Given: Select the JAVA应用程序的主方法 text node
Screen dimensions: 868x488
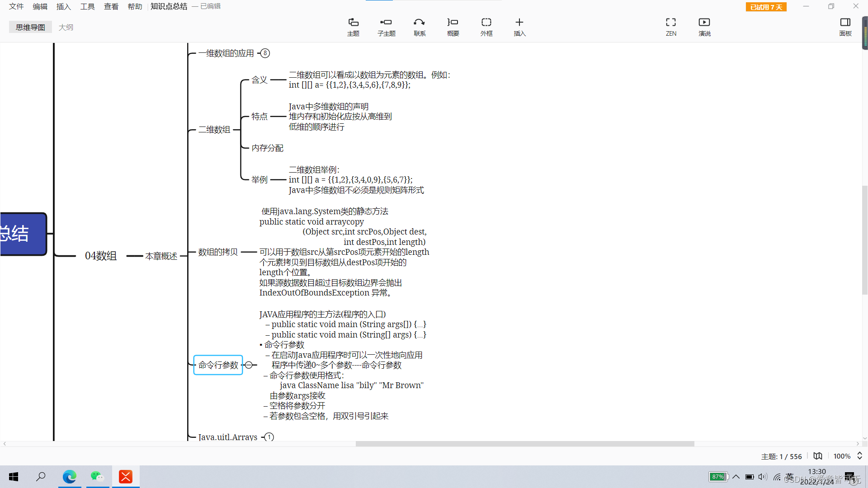Looking at the screenshot, I should tap(343, 365).
